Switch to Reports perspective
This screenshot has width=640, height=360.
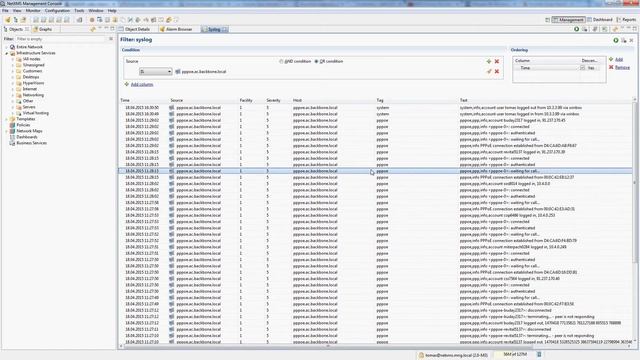[x=626, y=20]
